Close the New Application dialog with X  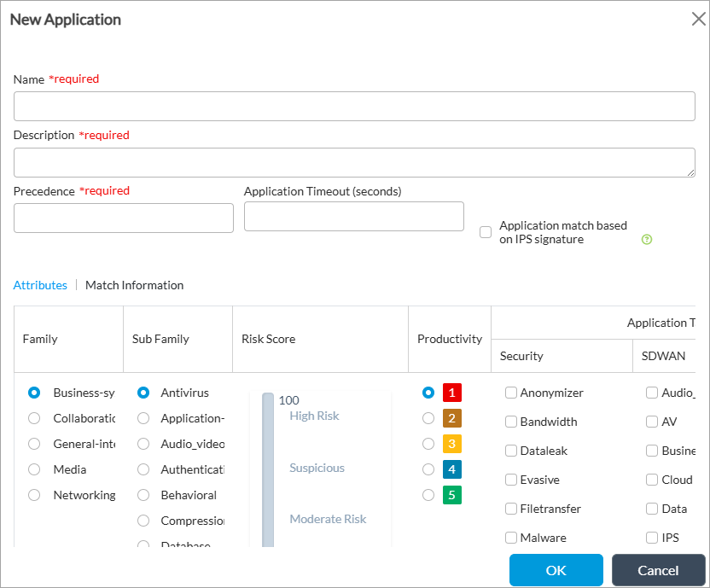[698, 20]
